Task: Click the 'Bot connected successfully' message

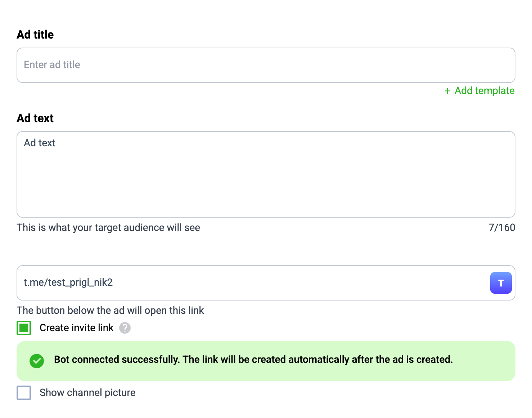Action: pyautogui.click(x=253, y=360)
